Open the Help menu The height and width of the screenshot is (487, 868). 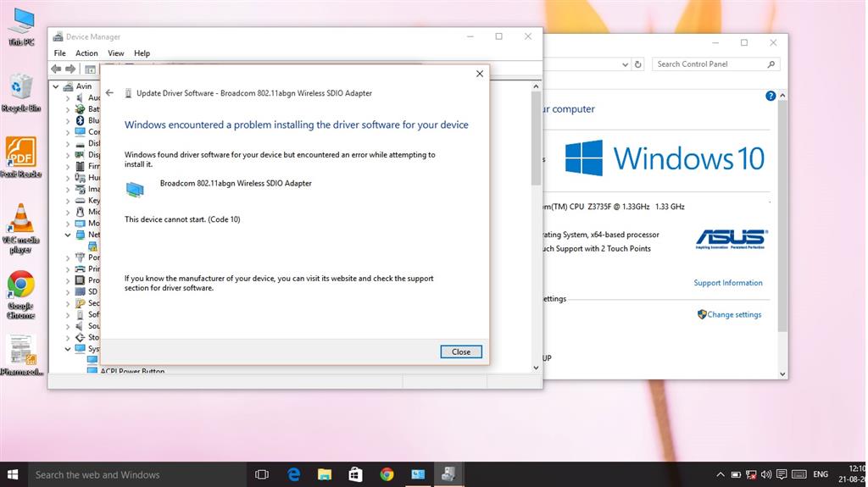point(142,53)
